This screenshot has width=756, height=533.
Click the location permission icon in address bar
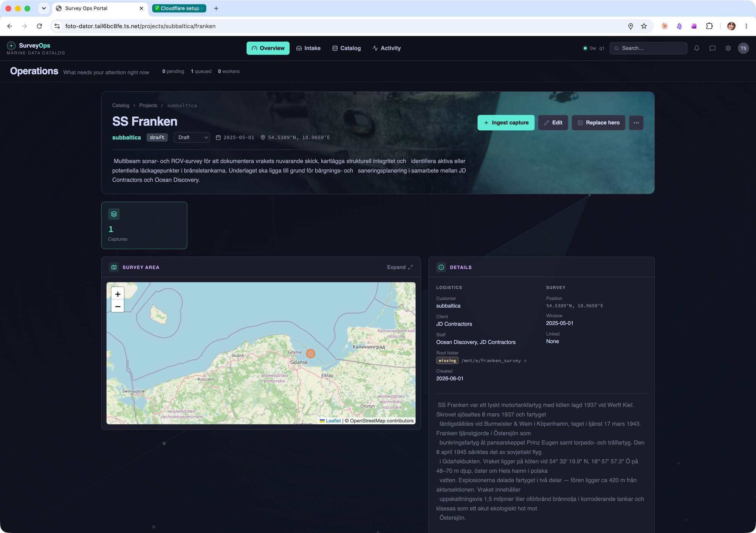coord(631,26)
